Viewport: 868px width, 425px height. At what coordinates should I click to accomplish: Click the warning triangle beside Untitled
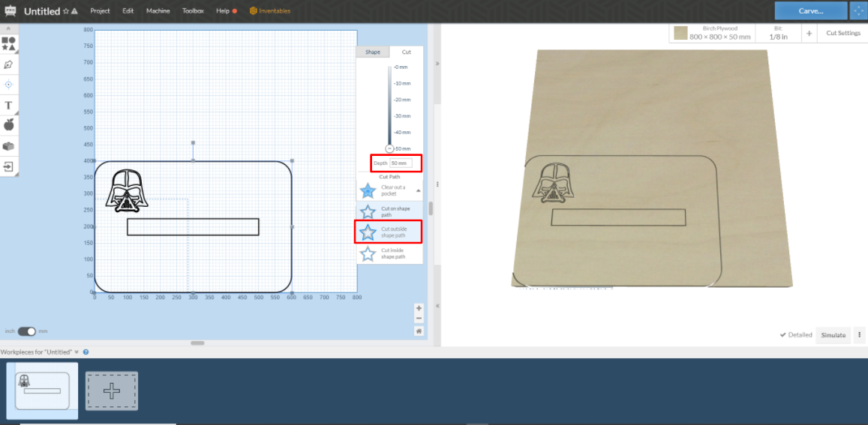pos(74,11)
